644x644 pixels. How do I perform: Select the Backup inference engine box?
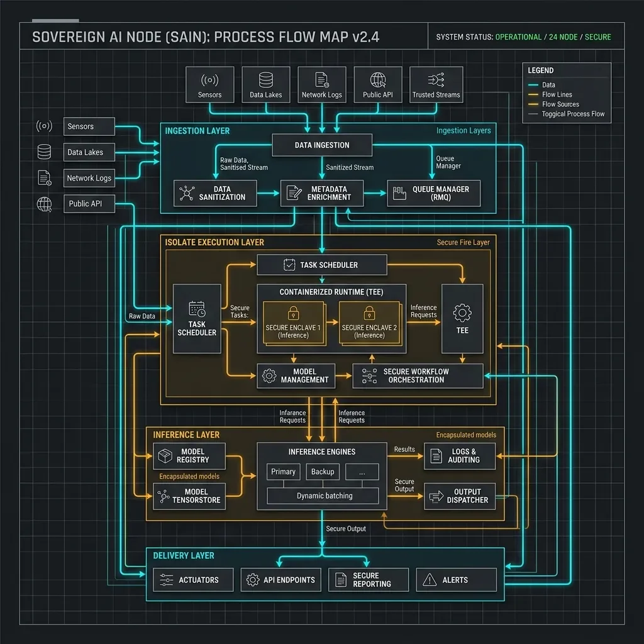pyautogui.click(x=323, y=472)
